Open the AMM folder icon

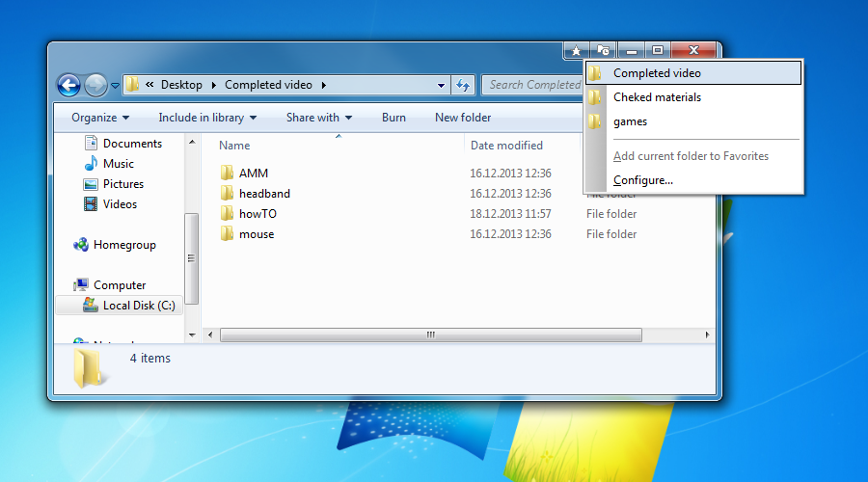(228, 174)
